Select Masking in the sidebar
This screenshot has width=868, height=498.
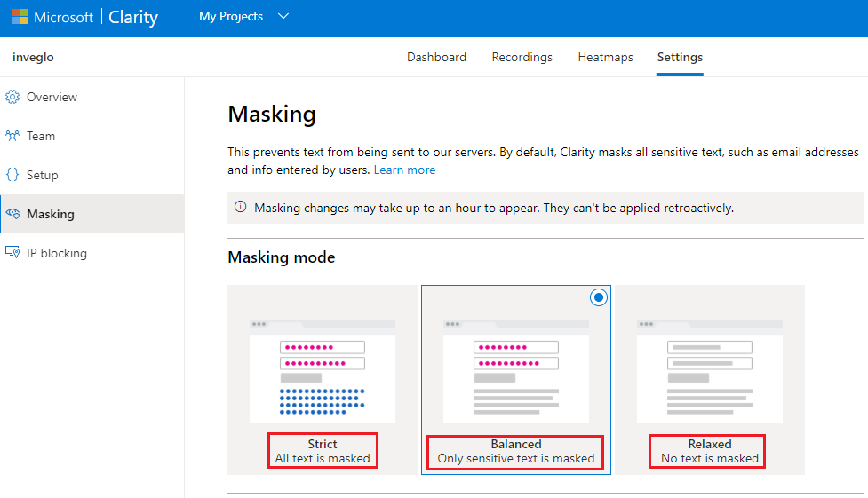click(92, 214)
